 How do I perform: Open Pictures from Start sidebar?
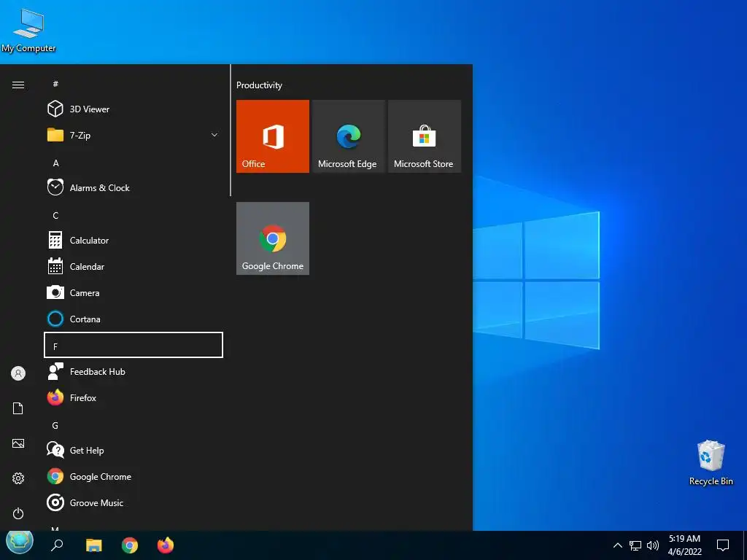click(18, 443)
